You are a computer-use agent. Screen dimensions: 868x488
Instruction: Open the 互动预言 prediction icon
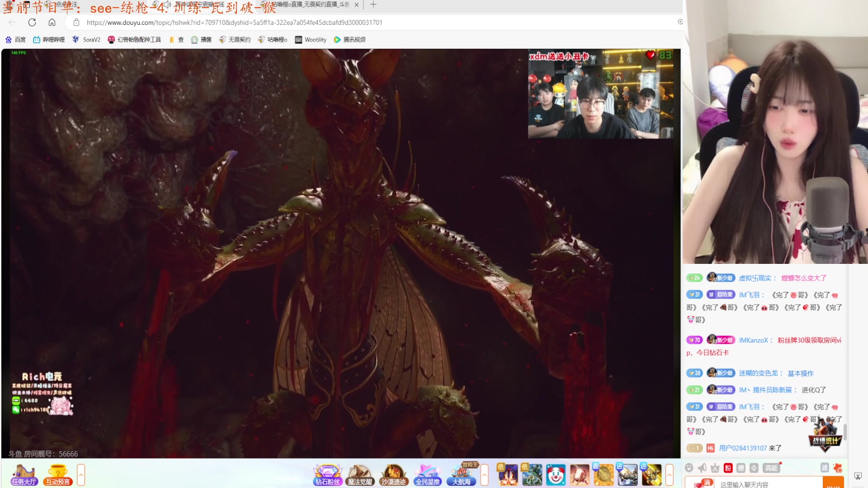point(58,475)
